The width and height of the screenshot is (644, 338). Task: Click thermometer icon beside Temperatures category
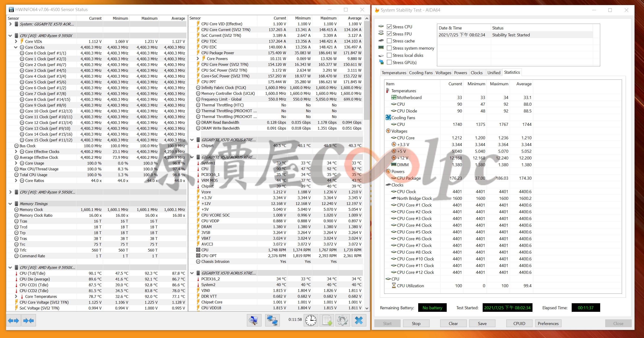click(388, 91)
